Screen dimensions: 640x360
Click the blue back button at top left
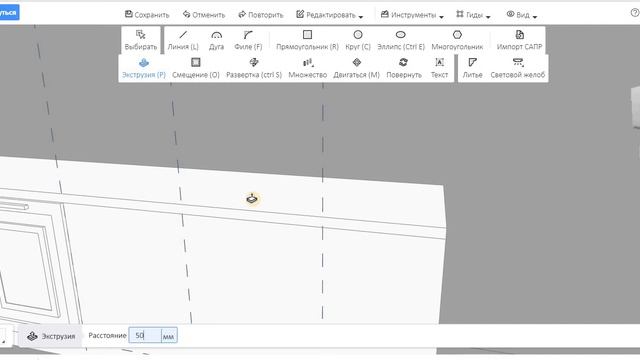(x=9, y=12)
